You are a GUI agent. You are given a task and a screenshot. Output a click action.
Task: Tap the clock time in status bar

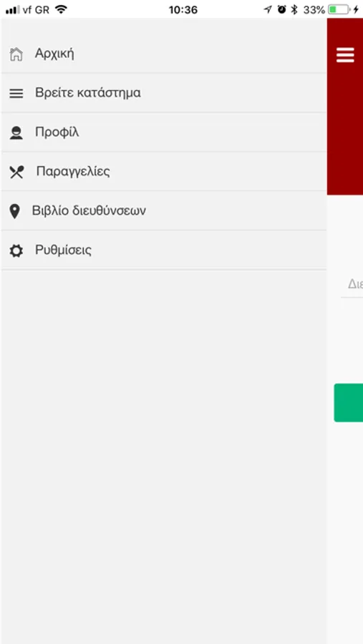(183, 9)
